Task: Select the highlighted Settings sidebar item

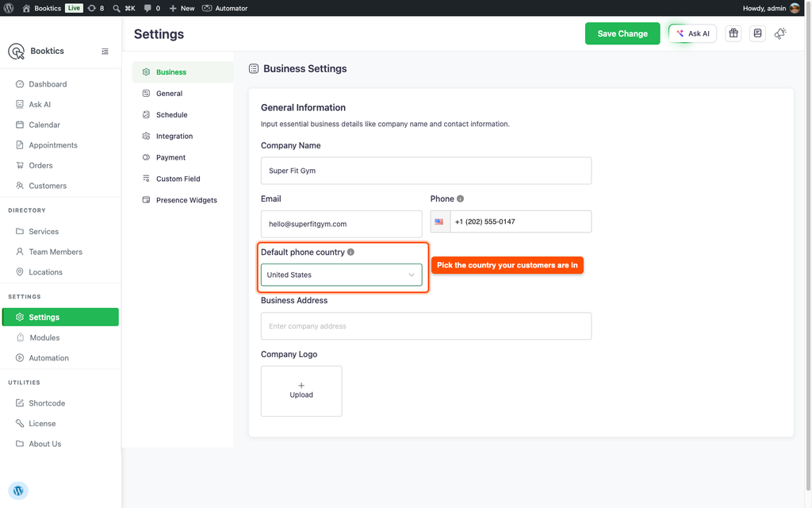Action: 60,317
